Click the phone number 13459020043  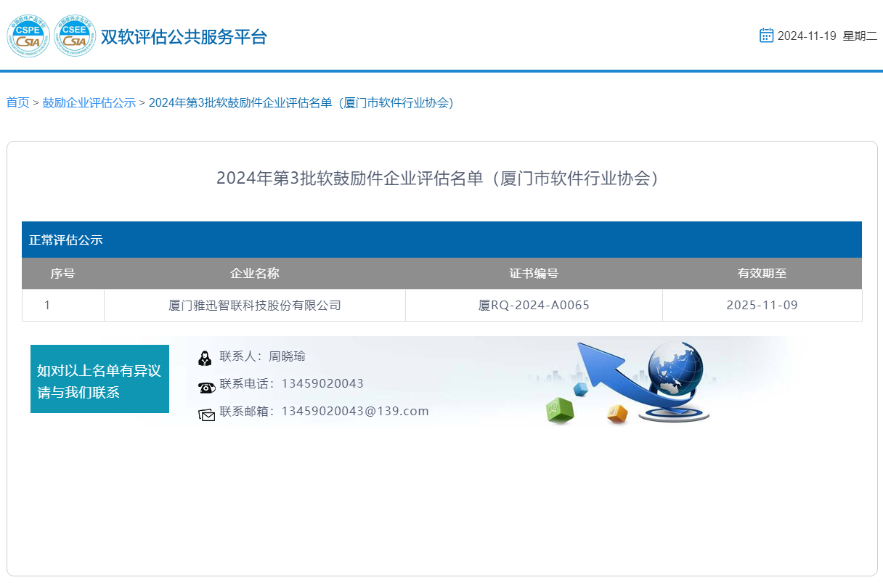pyautogui.click(x=322, y=383)
